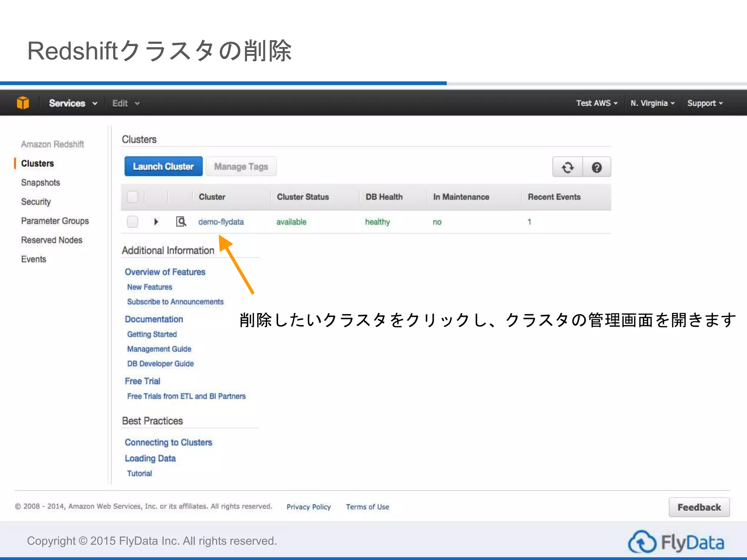Click the recent events count '1'
This screenshot has height=560, width=747.
(529, 222)
